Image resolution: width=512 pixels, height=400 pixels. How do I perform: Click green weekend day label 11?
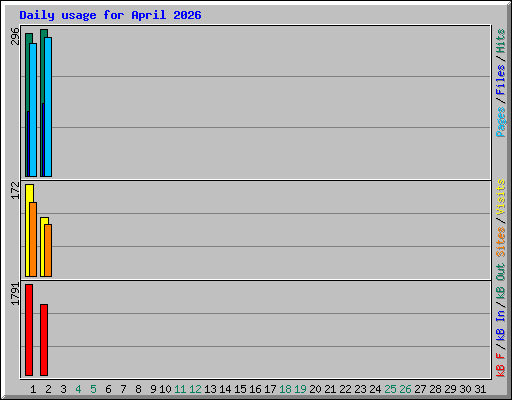click(x=180, y=389)
